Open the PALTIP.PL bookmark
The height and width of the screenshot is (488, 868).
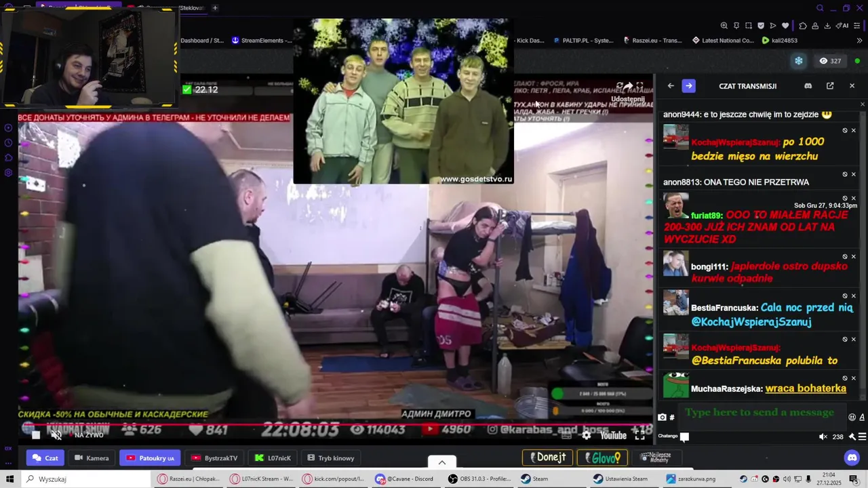pyautogui.click(x=583, y=41)
